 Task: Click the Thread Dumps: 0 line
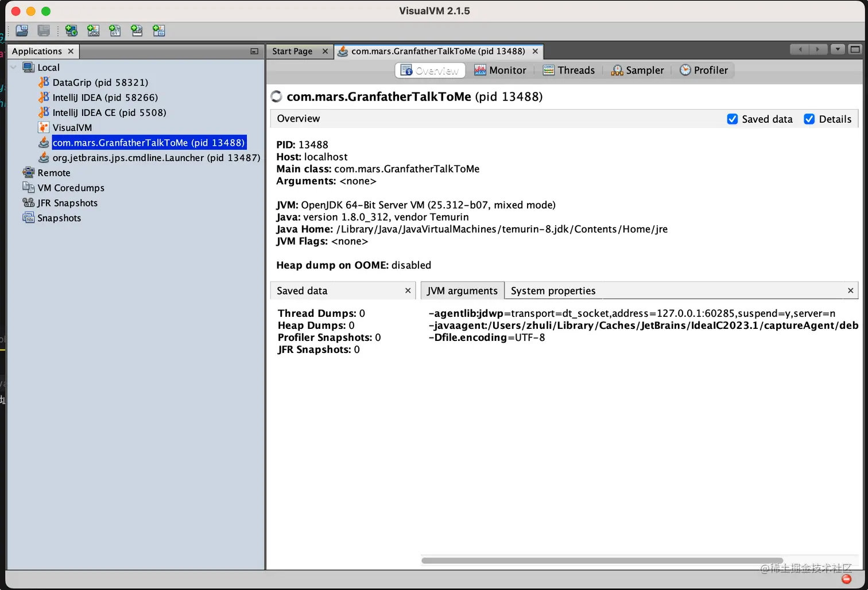click(321, 313)
